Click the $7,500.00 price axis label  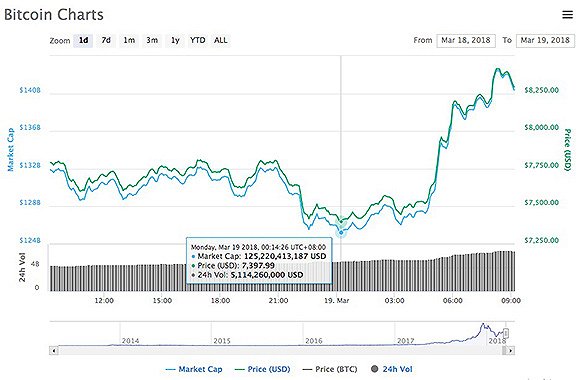coord(541,202)
